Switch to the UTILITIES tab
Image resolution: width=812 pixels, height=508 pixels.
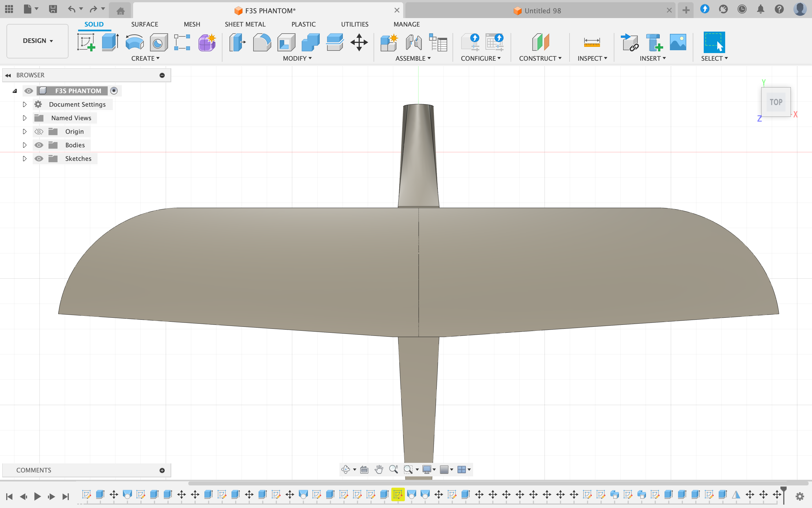pos(355,24)
